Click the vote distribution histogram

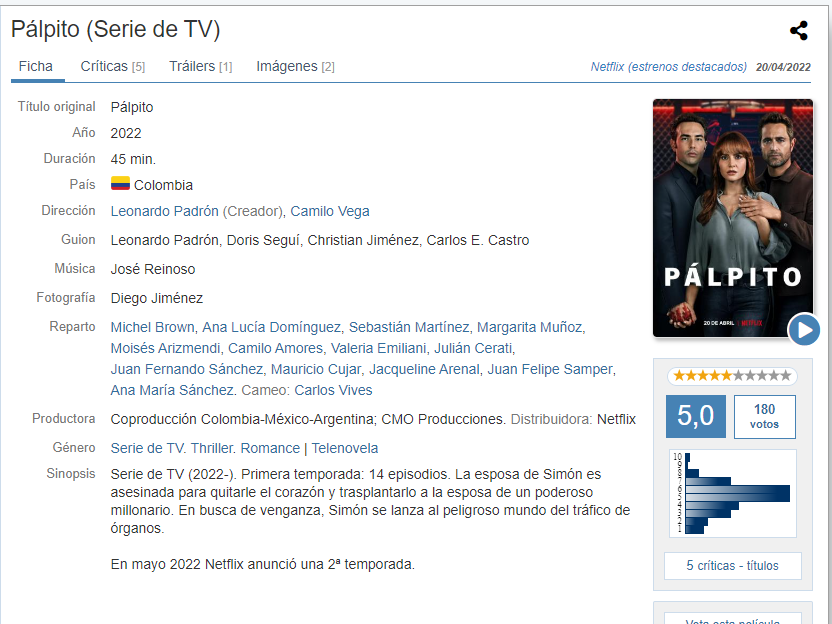click(x=733, y=493)
